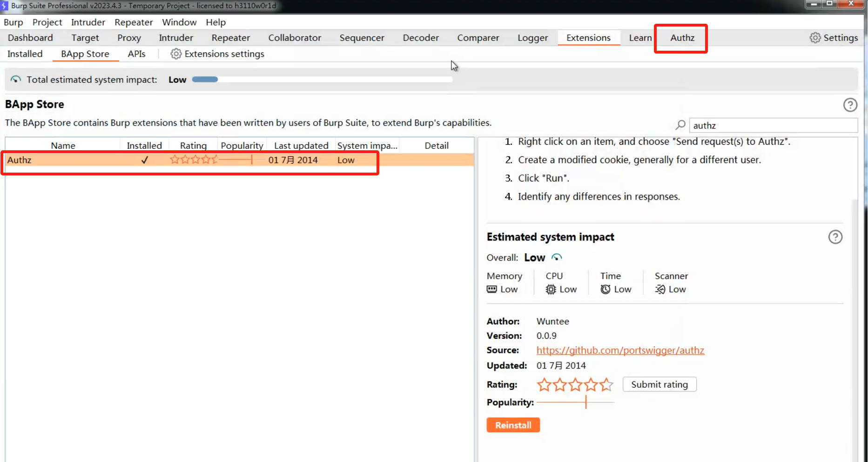Screen dimensions: 868x462
Task: Switch to the Repeater tab
Action: click(231, 38)
